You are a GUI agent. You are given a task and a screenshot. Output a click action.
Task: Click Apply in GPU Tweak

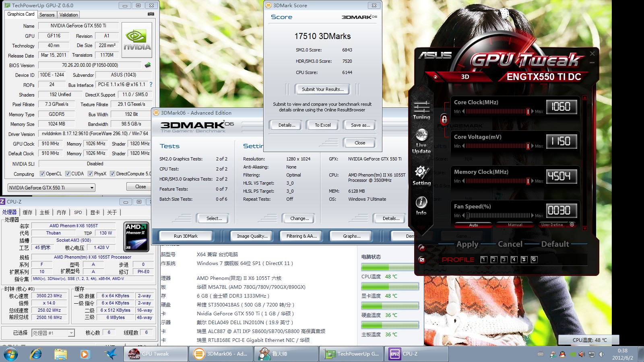tap(467, 244)
